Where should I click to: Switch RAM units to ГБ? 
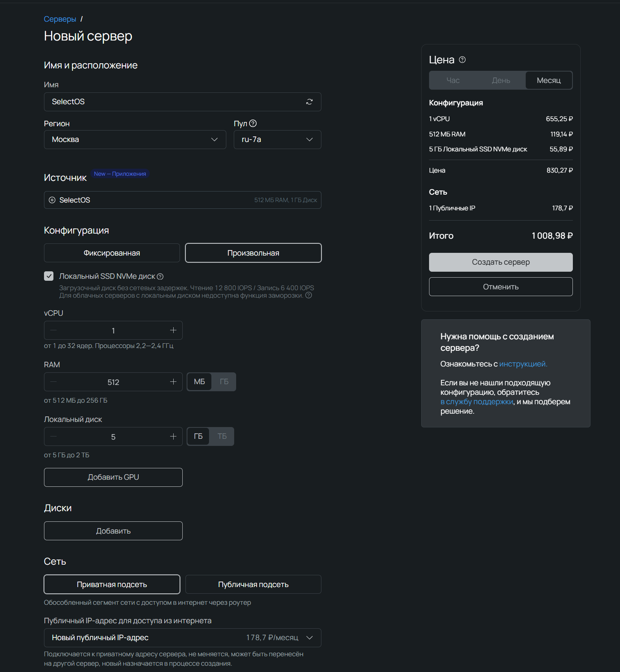224,382
